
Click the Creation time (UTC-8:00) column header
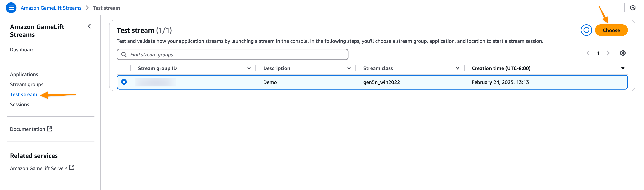point(501,68)
